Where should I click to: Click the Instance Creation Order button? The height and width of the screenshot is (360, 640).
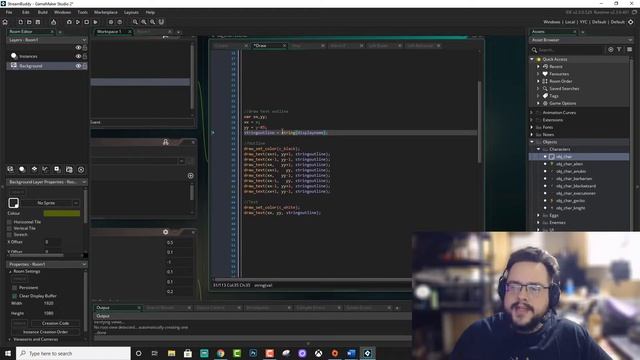coord(45,332)
